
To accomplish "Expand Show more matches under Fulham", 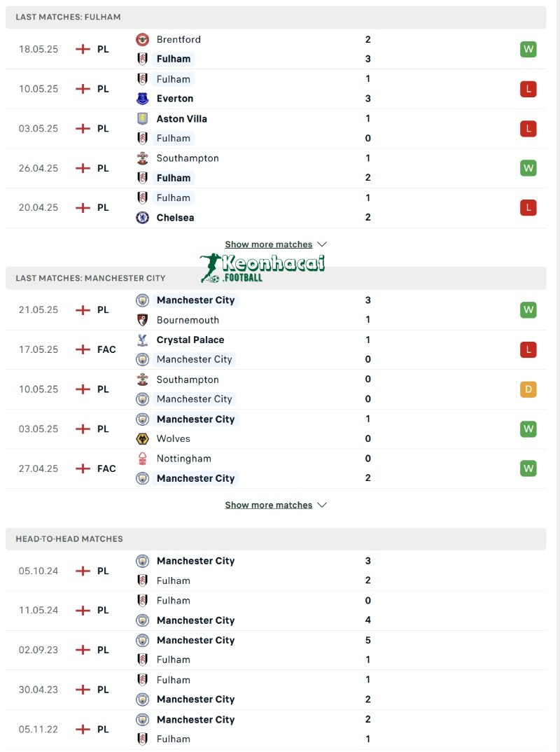I will (x=269, y=244).
